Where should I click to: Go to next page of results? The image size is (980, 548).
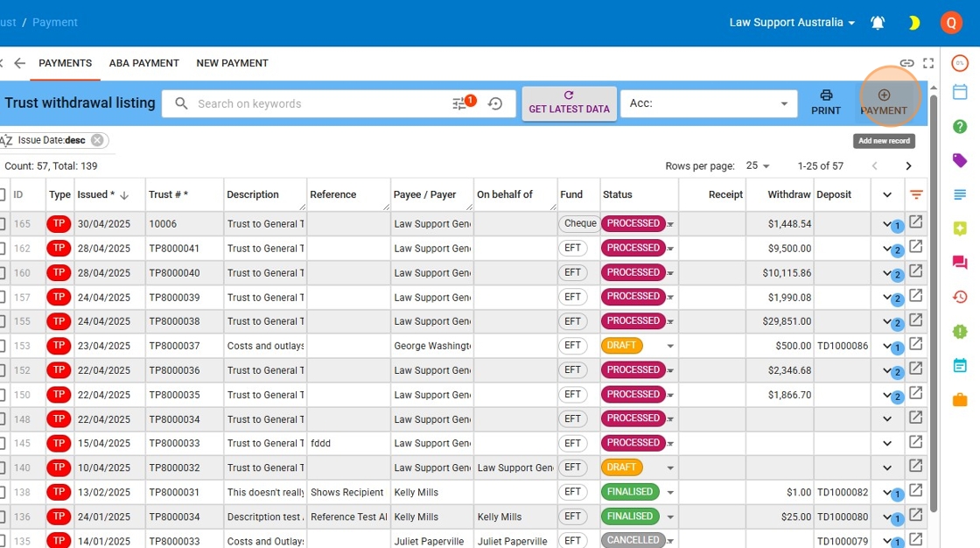tap(908, 165)
